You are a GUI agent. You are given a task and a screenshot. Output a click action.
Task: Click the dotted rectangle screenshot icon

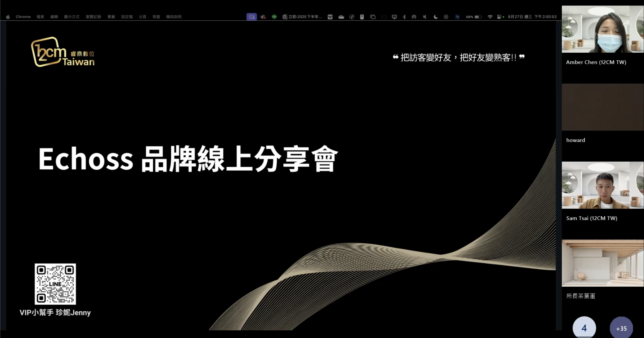click(384, 17)
